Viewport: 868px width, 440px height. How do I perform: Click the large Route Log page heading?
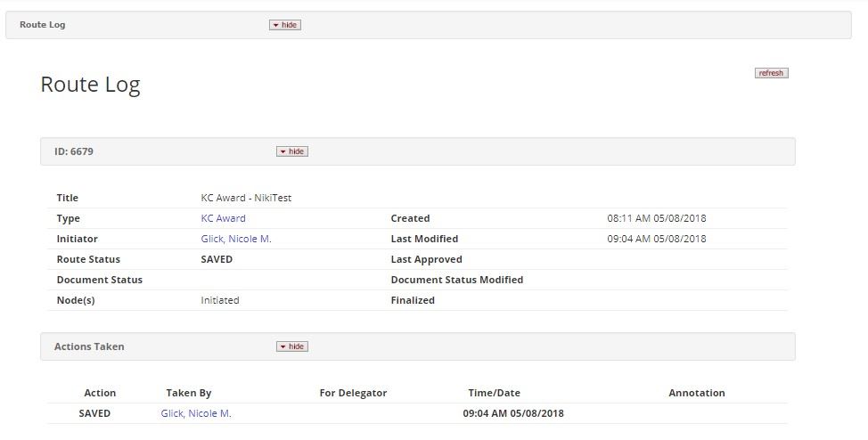pos(90,85)
